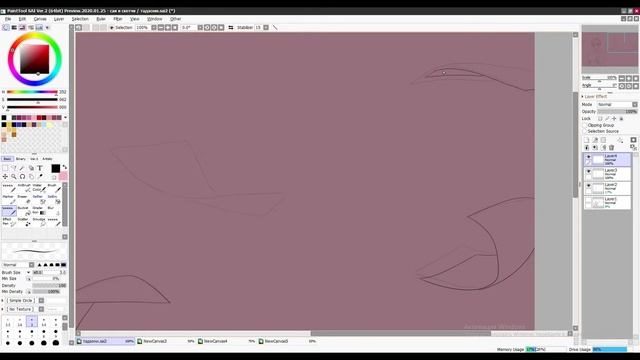
Task: Pick color from the color wheel square
Action: point(35,60)
